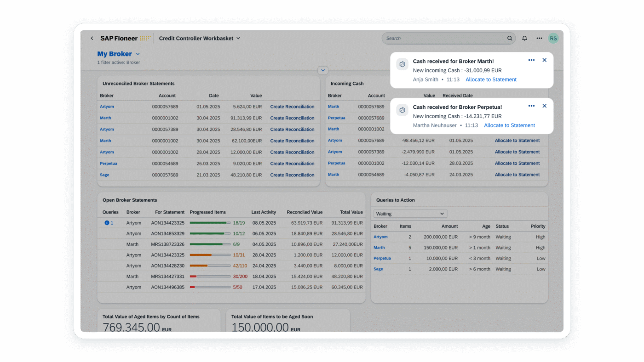Click the RS user avatar
The height and width of the screenshot is (362, 644).
coord(553,38)
